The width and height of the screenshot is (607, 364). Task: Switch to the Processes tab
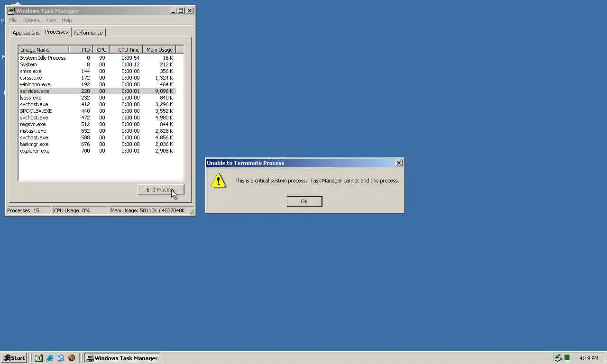(56, 32)
